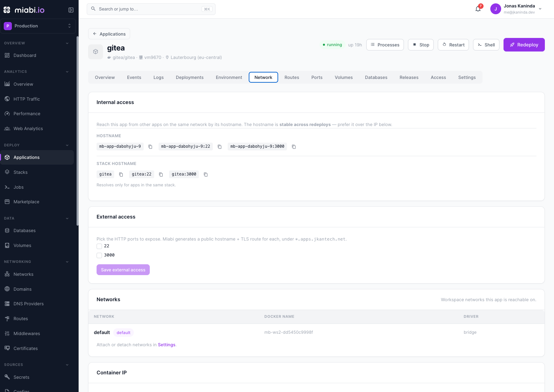Screen dimensions: 554x392
Task: Open Jobs in the sidebar
Action: point(37,187)
